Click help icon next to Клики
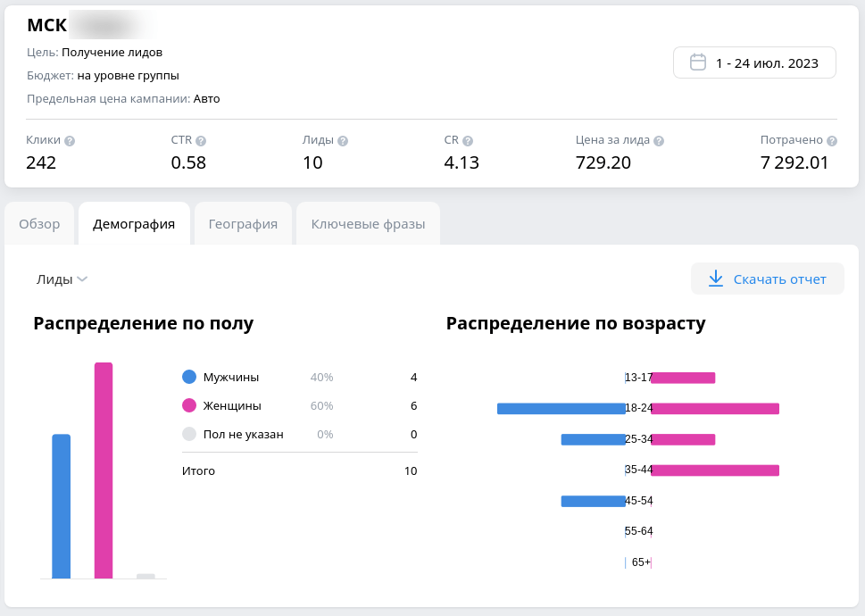 [x=70, y=141]
